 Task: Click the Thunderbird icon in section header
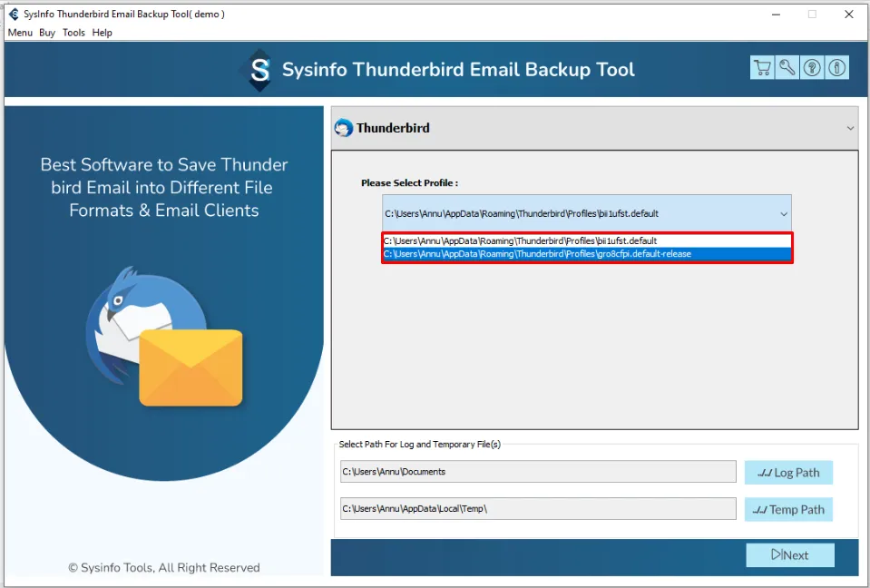[x=344, y=128]
